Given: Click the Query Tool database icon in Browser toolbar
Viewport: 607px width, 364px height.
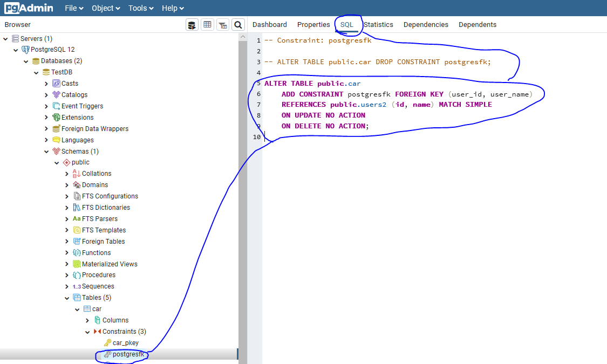Looking at the screenshot, I should [x=192, y=25].
